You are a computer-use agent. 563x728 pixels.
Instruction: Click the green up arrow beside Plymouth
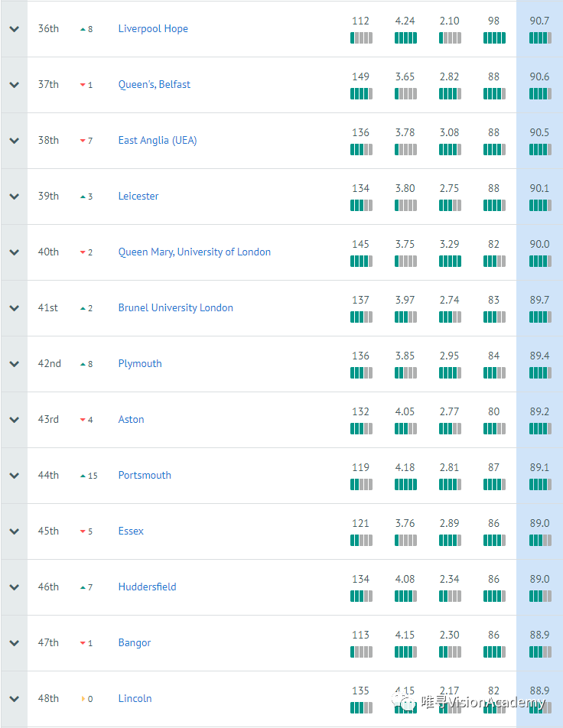point(83,365)
